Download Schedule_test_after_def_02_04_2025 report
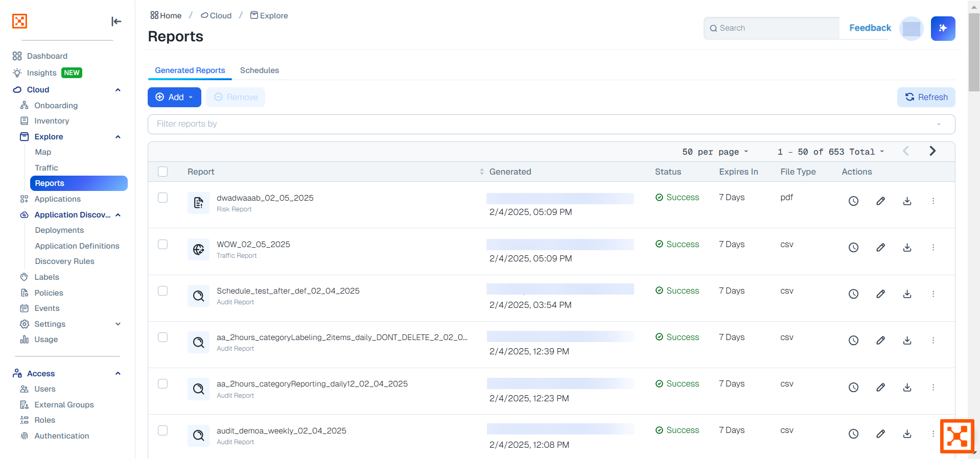 (x=907, y=294)
